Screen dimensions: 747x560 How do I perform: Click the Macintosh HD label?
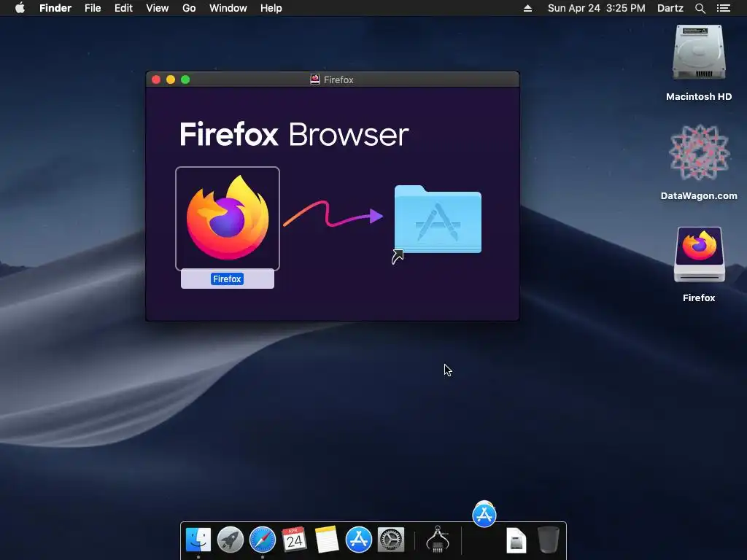[x=699, y=97]
